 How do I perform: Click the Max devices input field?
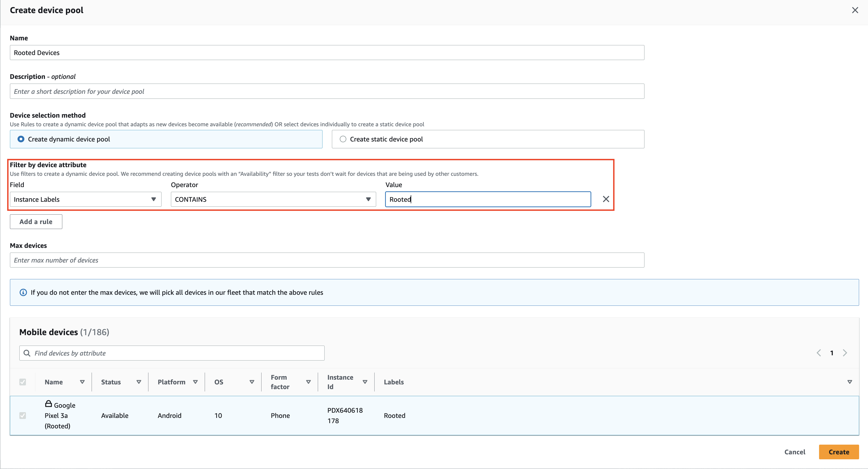327,260
